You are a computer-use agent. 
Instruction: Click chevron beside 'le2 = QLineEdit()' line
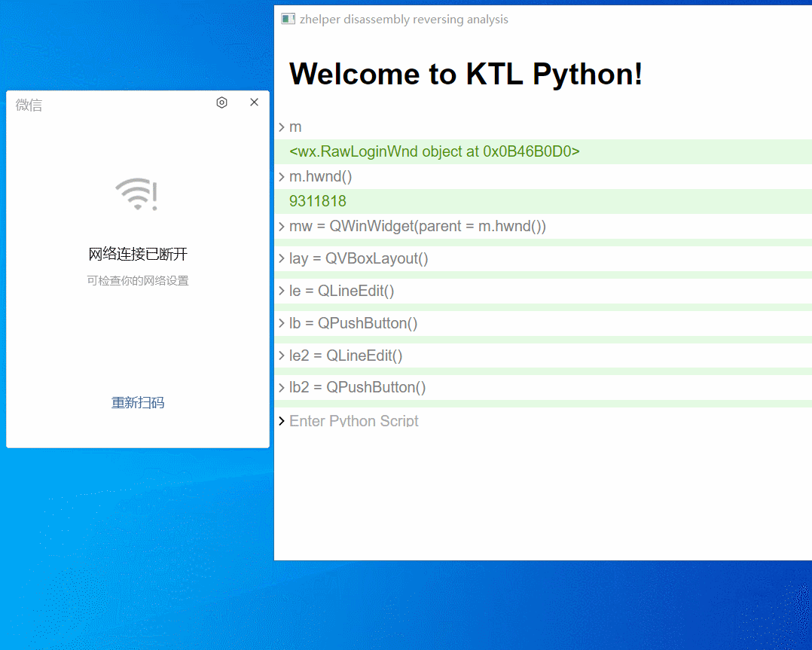pyautogui.click(x=282, y=356)
